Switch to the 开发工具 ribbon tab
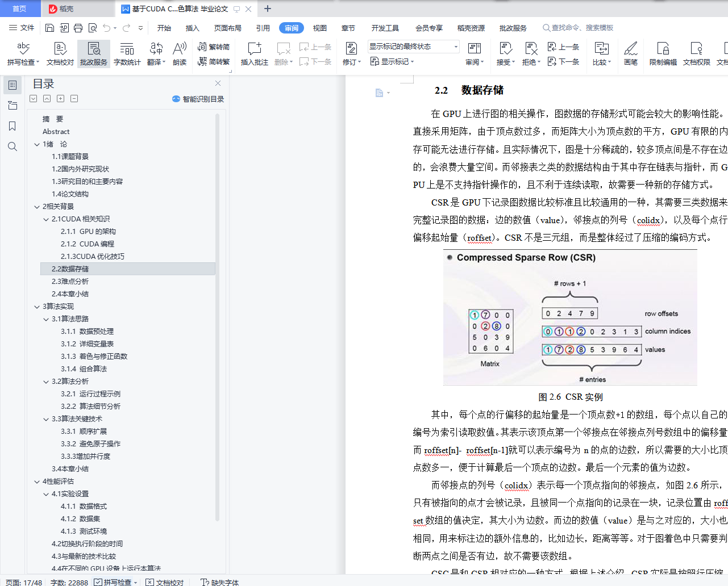The image size is (728, 586). tap(385, 28)
